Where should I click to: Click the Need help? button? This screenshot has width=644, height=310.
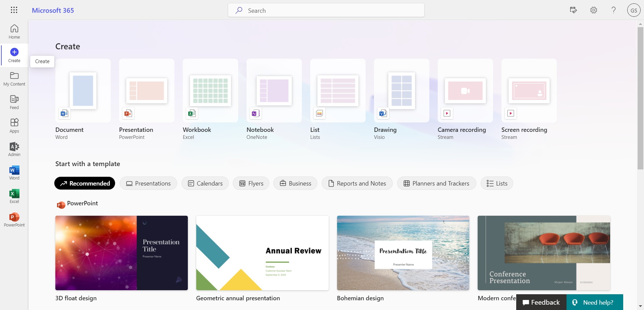595,302
